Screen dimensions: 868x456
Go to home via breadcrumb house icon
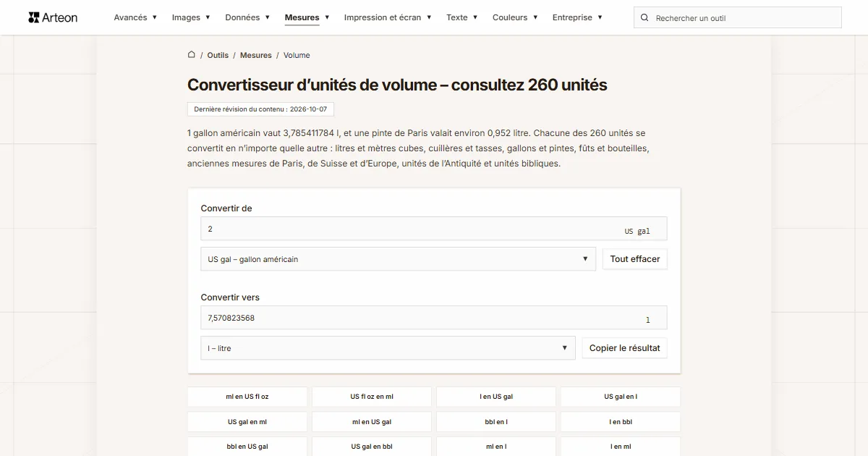(192, 54)
